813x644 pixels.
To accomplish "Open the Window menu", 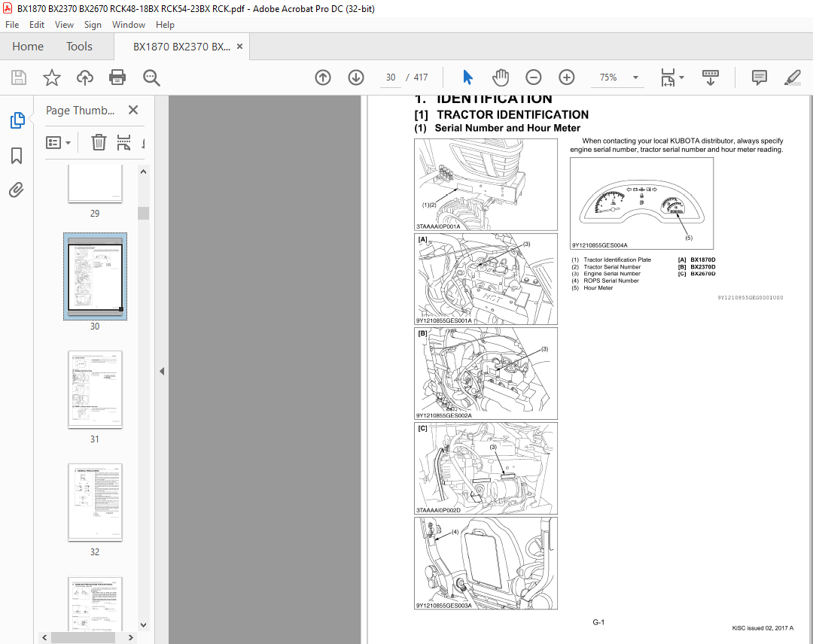I will tap(129, 25).
